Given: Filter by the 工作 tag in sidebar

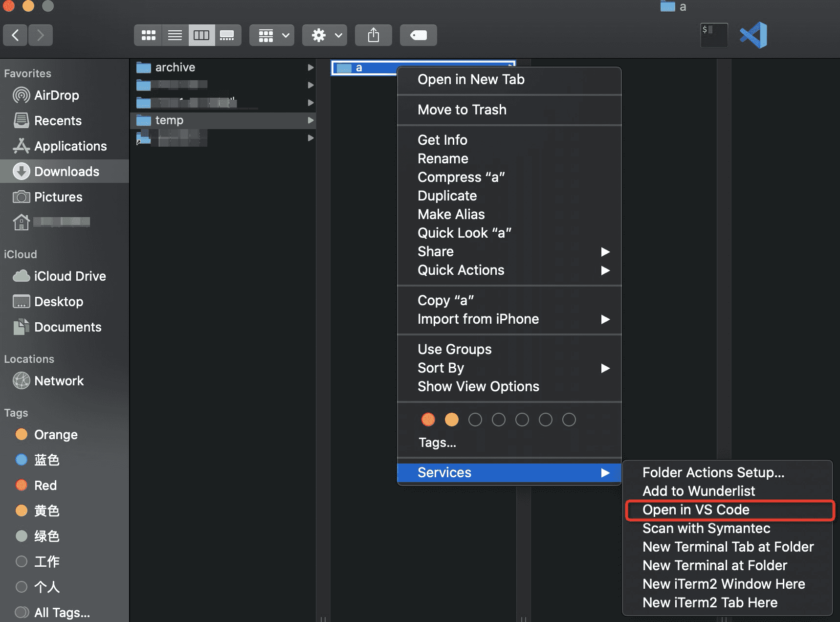Looking at the screenshot, I should pos(65,562).
